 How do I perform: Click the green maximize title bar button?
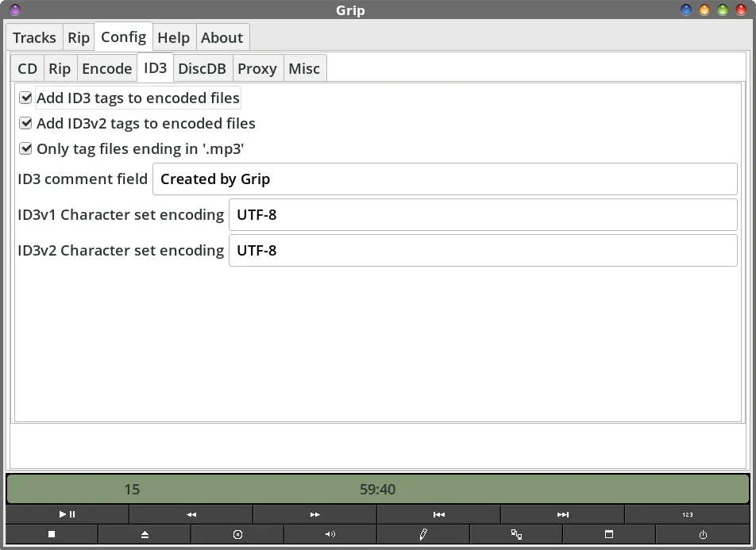pyautogui.click(x=723, y=10)
